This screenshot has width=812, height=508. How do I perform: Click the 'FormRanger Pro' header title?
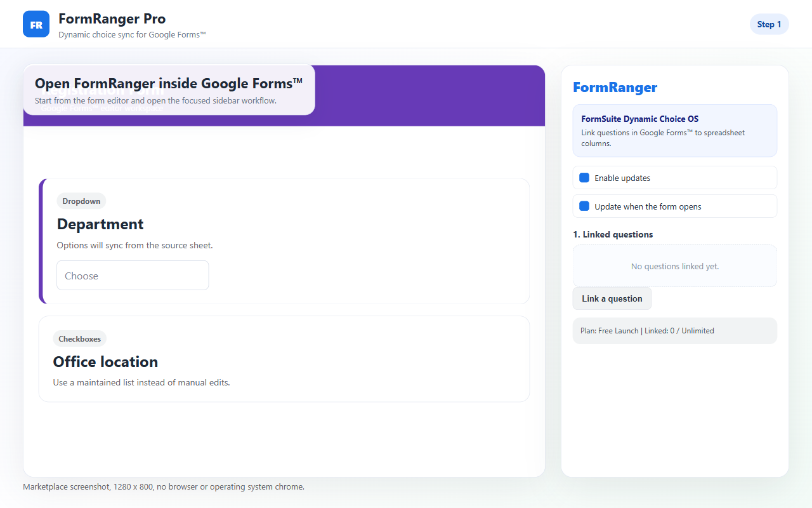point(112,18)
